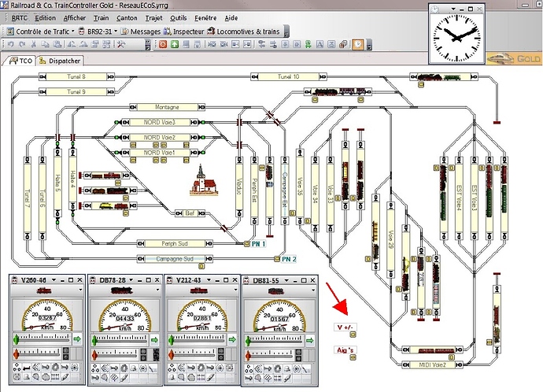Click the speedometer gauge in V212-43 window
This screenshot has height=392, width=543.
point(202,316)
